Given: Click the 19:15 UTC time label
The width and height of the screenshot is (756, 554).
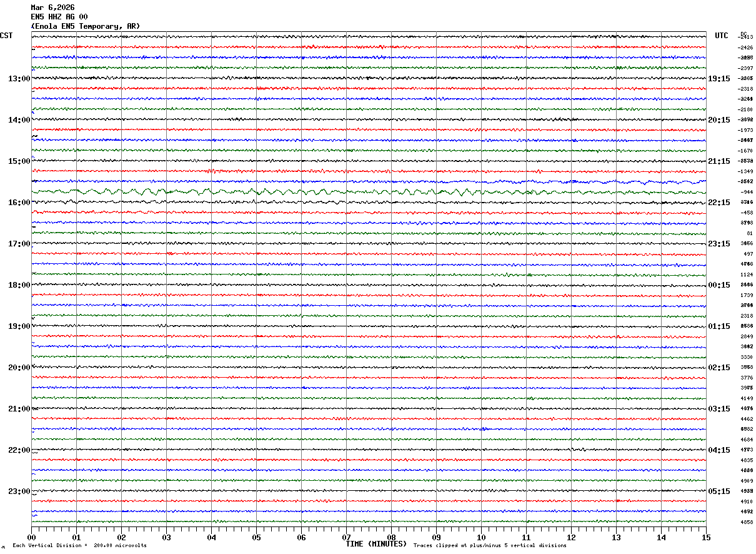Looking at the screenshot, I should pyautogui.click(x=719, y=79).
